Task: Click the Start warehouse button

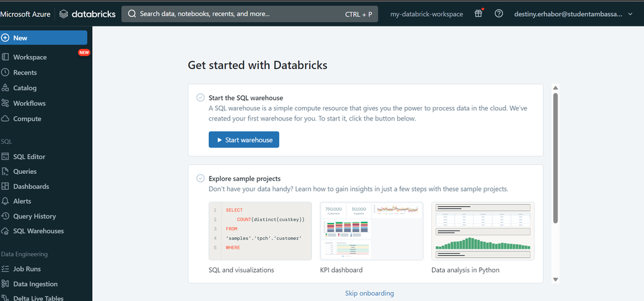Action: 244,140
